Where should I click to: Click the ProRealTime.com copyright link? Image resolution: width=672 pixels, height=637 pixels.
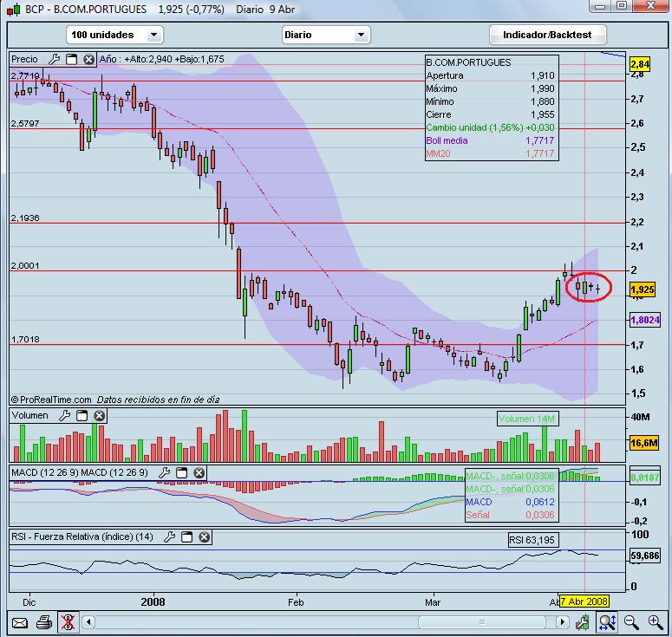(51, 400)
